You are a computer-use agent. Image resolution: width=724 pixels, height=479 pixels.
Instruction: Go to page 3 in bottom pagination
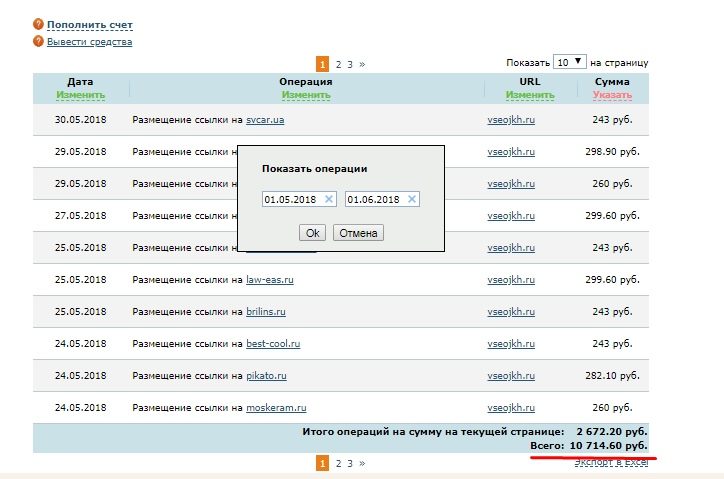click(350, 463)
